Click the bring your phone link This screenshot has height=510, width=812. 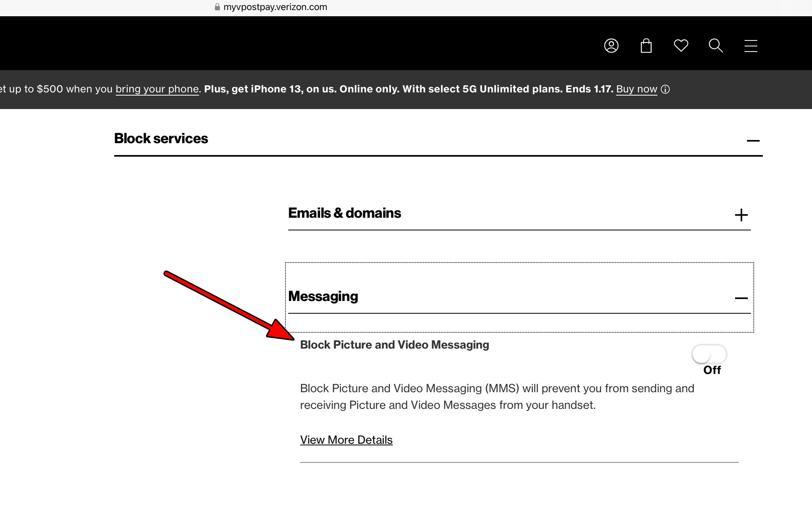[x=157, y=89]
